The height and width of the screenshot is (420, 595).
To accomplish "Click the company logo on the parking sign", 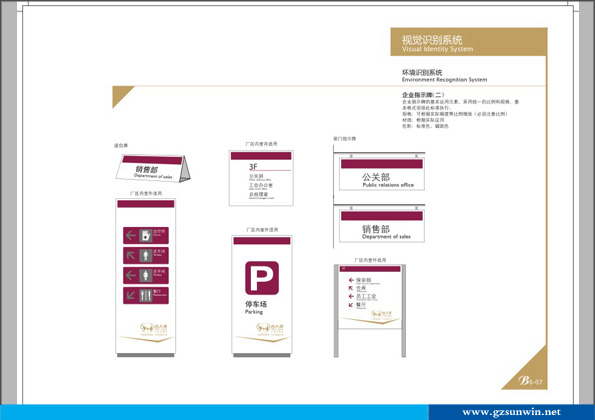I will 270,329.
